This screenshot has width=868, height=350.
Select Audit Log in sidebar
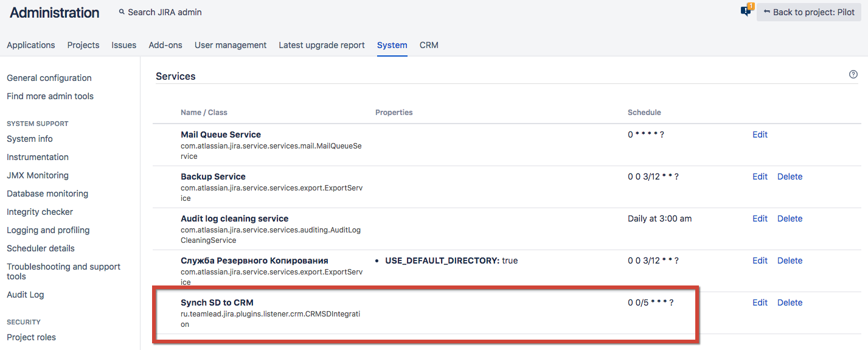[26, 295]
